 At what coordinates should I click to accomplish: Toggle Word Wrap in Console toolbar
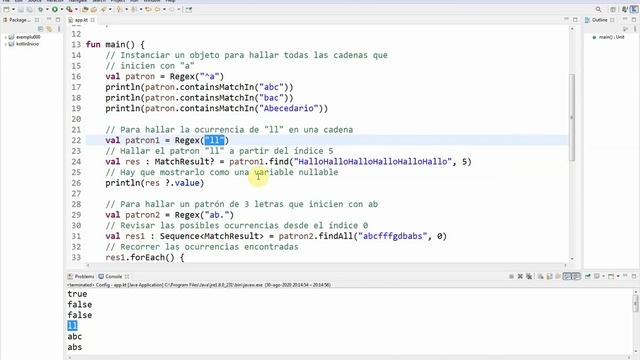point(558,276)
